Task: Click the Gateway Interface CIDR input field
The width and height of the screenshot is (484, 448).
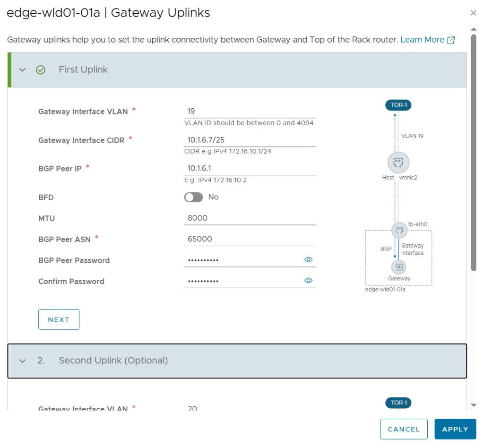Action: coord(250,140)
